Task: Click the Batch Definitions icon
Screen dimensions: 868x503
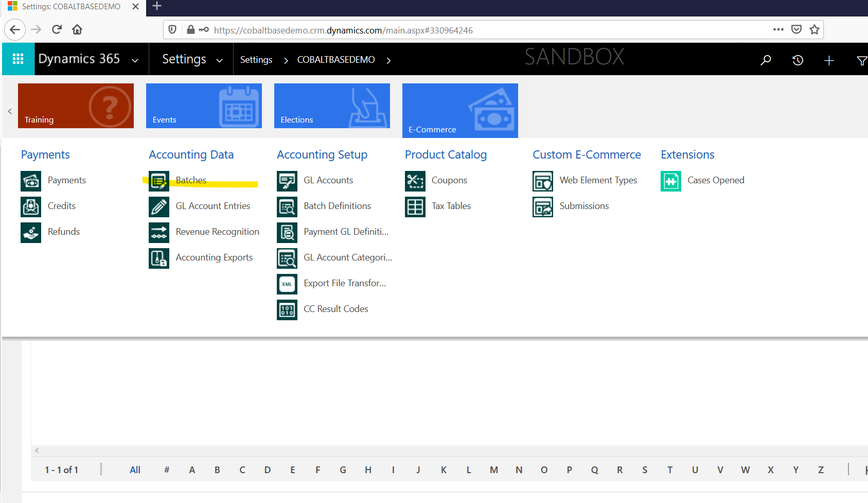Action: pyautogui.click(x=287, y=206)
